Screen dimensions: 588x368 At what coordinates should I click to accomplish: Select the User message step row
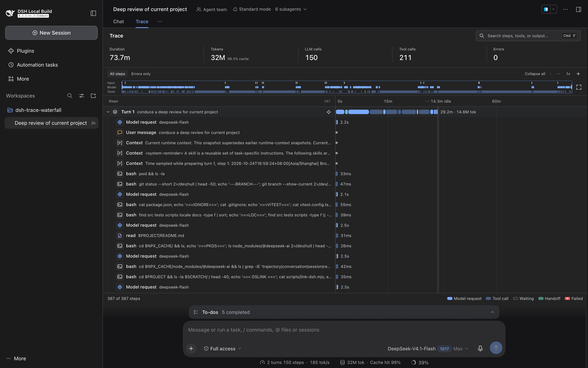point(219,132)
